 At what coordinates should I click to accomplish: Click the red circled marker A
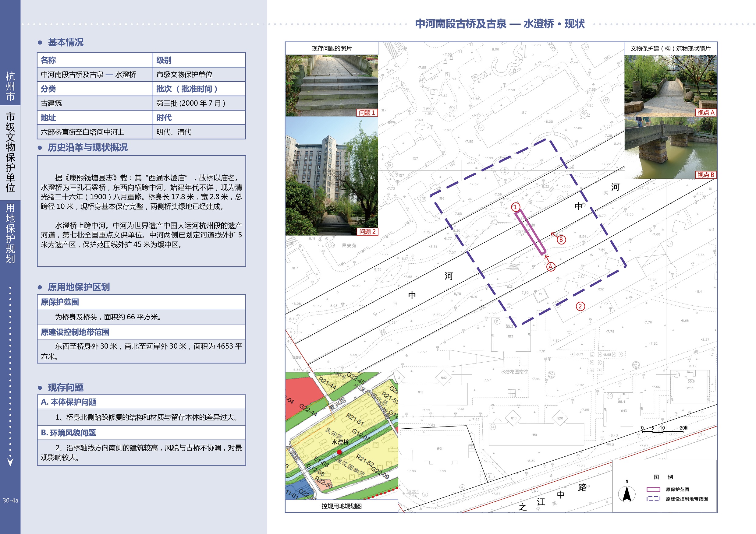pos(551,267)
